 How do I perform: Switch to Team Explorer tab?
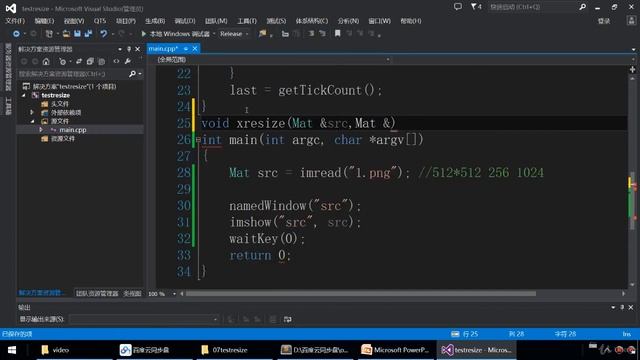97,293
